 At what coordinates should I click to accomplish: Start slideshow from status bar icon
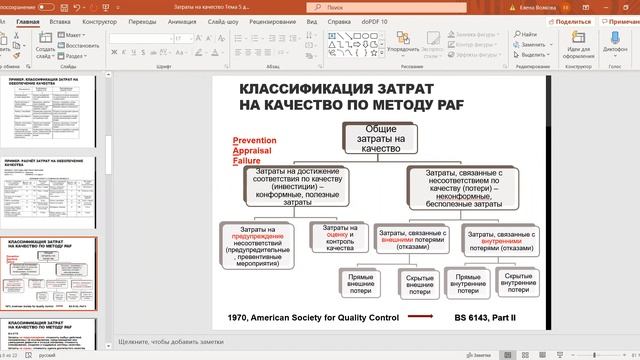pos(560,355)
